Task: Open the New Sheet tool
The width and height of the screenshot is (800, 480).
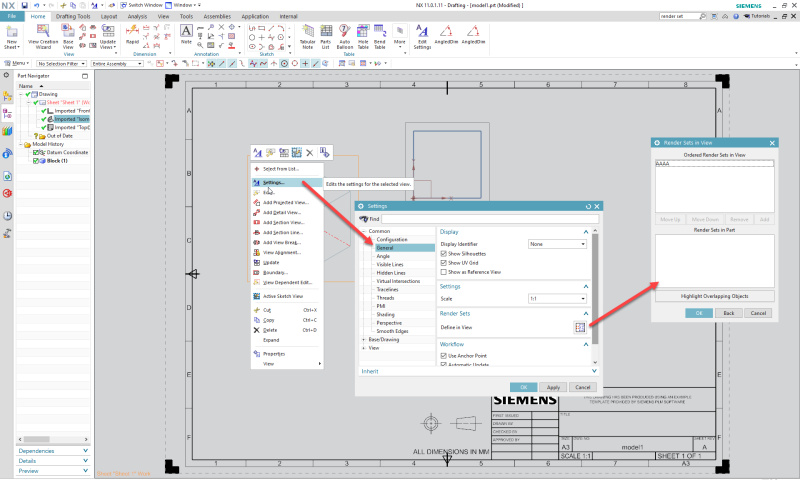Action: [x=12, y=37]
